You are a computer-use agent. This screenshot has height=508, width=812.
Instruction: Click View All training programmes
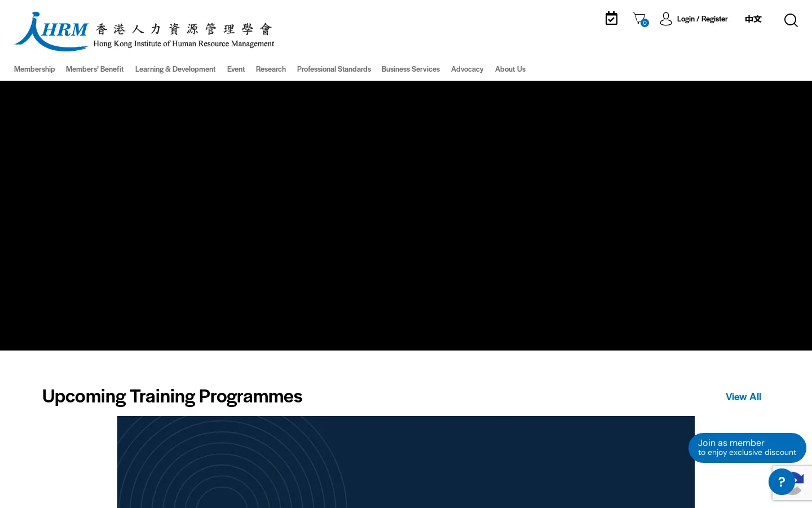point(743,397)
